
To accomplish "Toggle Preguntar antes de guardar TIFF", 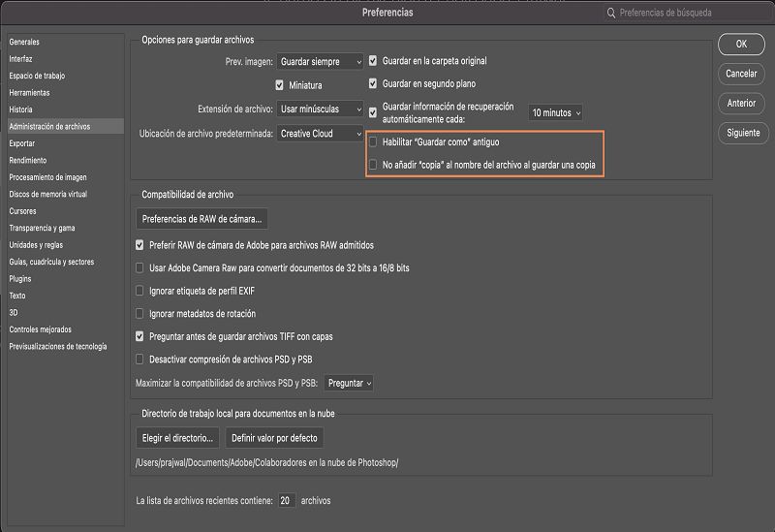I will [x=139, y=336].
